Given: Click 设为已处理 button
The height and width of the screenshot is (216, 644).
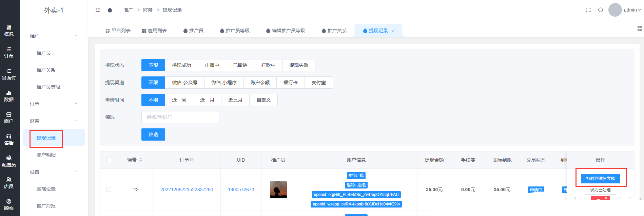Looking at the screenshot, I should pyautogui.click(x=600, y=190).
